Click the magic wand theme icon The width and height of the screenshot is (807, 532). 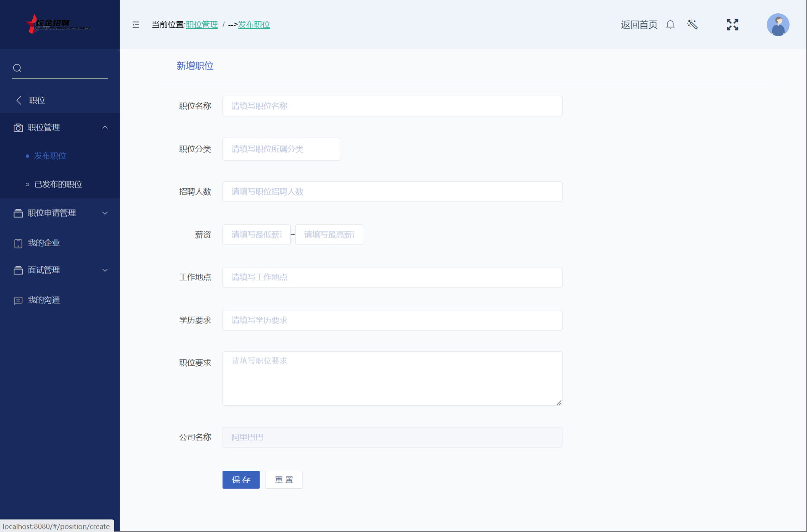coord(692,25)
